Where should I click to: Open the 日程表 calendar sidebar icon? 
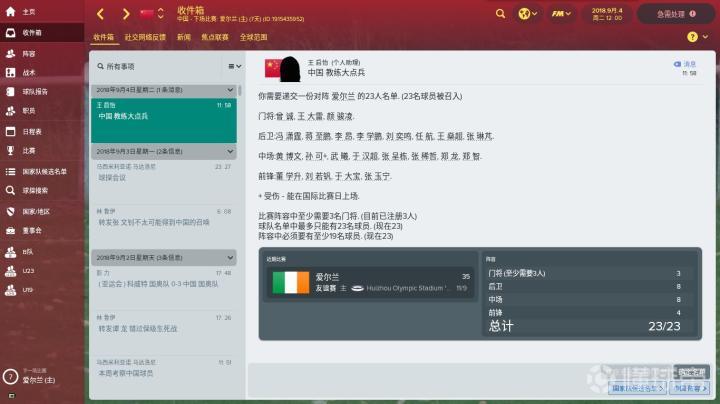point(11,131)
